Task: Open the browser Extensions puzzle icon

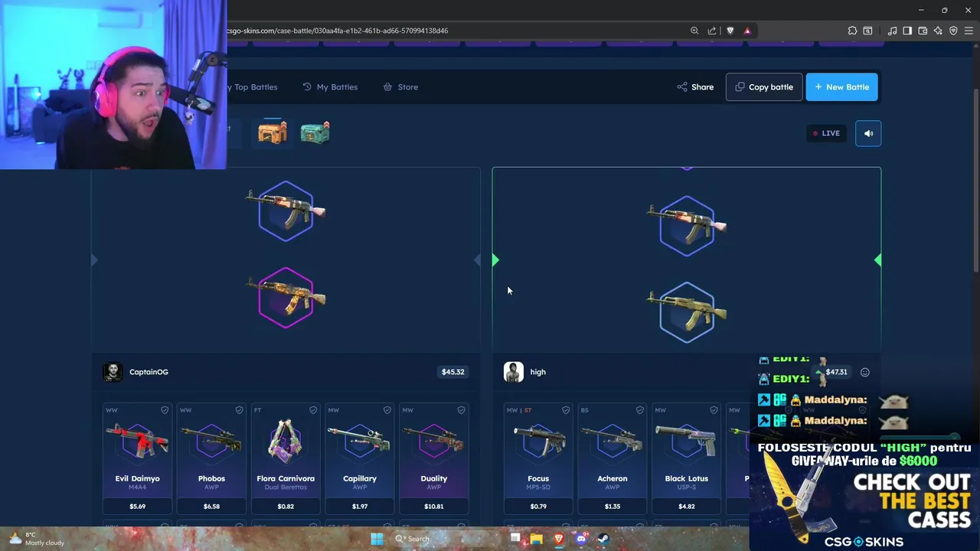Action: coord(852,31)
